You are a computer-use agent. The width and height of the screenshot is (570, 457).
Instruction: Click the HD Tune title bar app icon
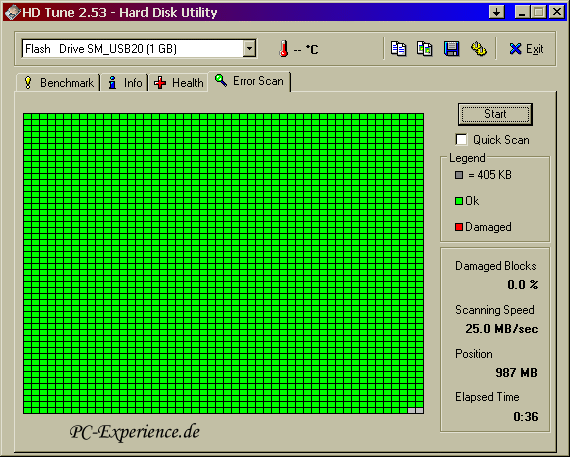(x=12, y=12)
